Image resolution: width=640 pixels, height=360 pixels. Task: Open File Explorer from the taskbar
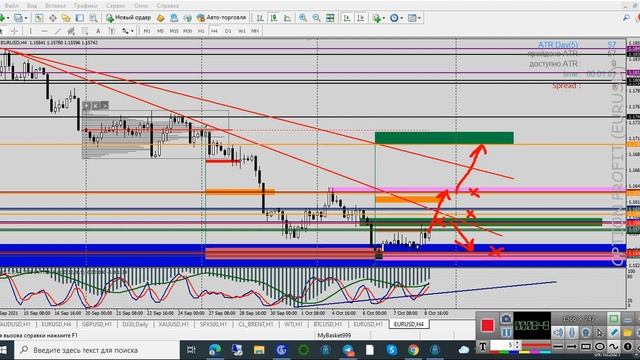click(259, 350)
